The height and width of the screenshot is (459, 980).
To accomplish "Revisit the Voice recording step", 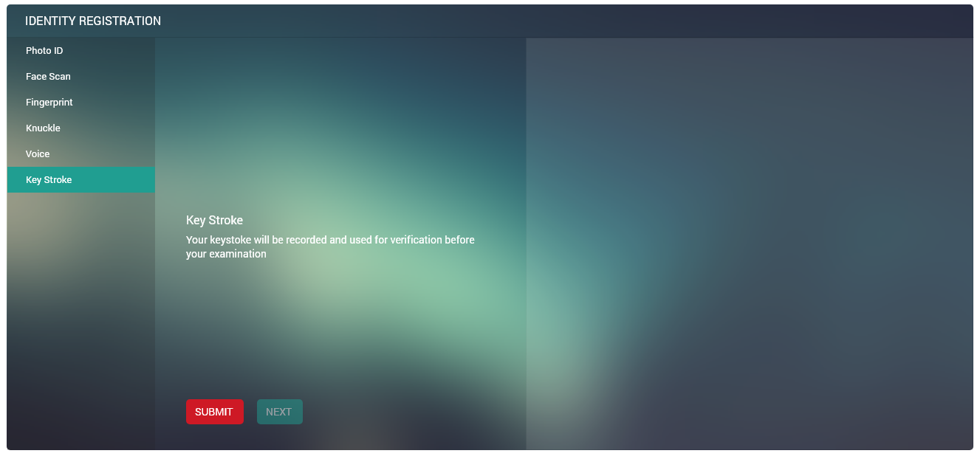I will (x=38, y=153).
